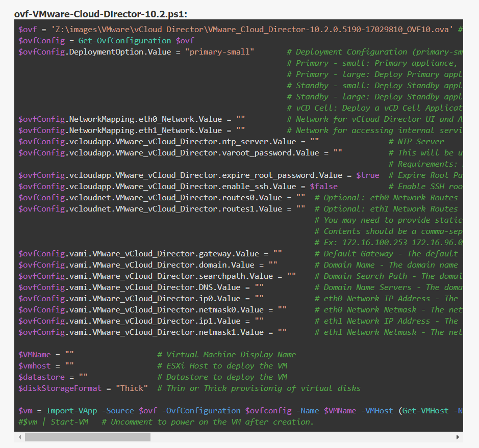Click the horizontal scrollbar left arrow
Screen dimensions: 479x448
(x=20, y=437)
